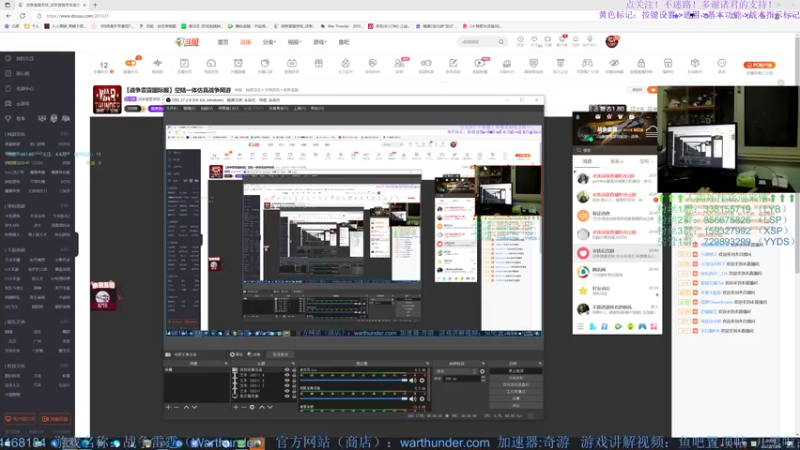The width and height of the screenshot is (800, 450).
Task: Adjust the second OBS mixer volume slider
Action: 354,399
